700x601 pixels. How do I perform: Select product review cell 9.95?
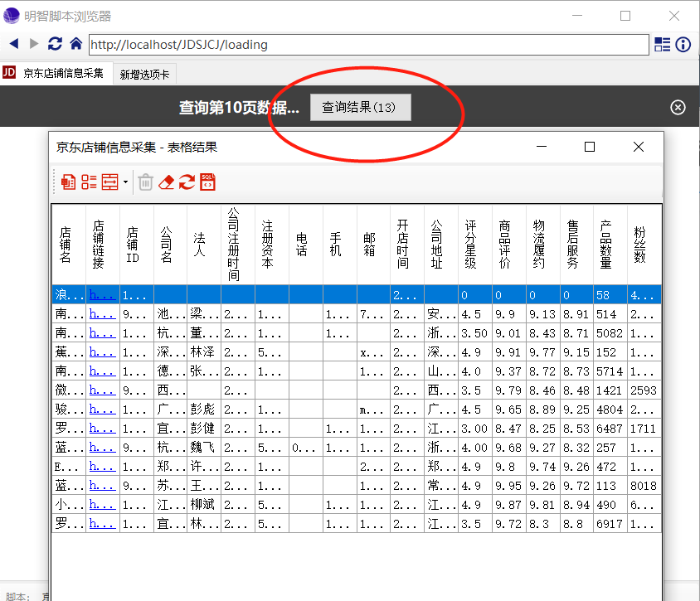click(x=509, y=486)
